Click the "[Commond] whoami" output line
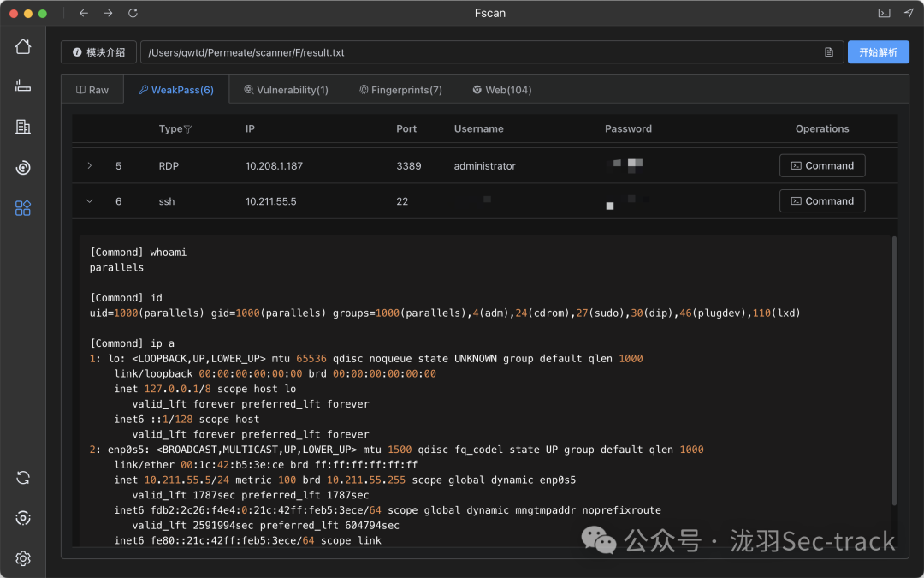924x578 pixels. click(138, 253)
